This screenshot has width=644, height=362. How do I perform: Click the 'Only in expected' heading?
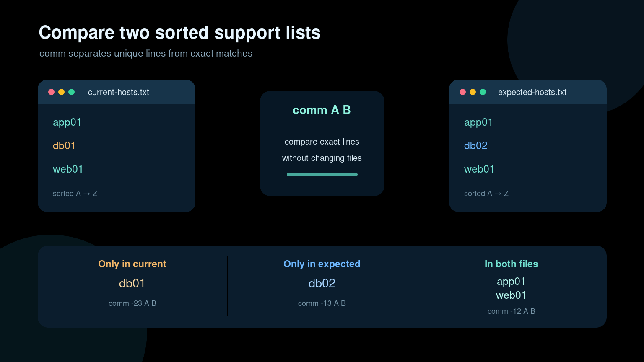click(x=322, y=264)
